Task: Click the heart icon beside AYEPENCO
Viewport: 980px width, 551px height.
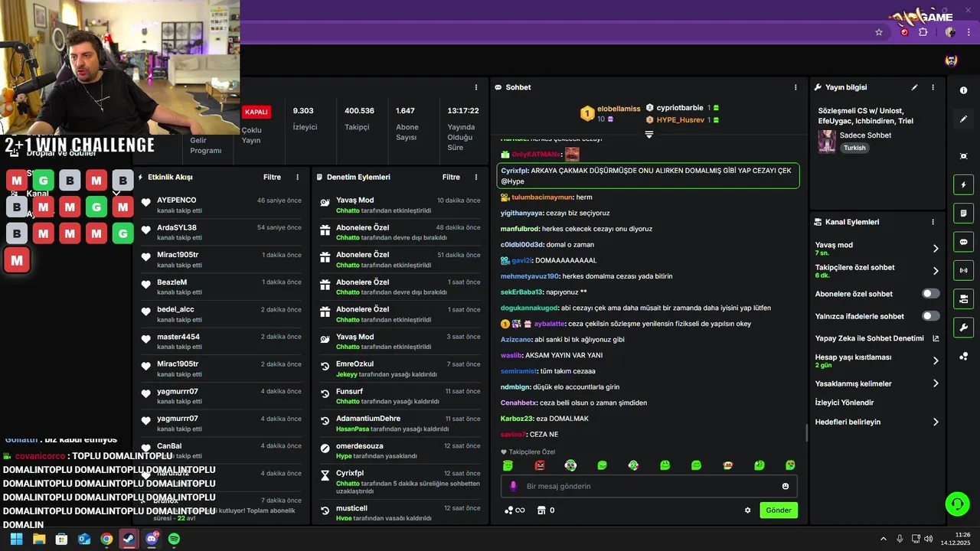Action: coord(146,204)
